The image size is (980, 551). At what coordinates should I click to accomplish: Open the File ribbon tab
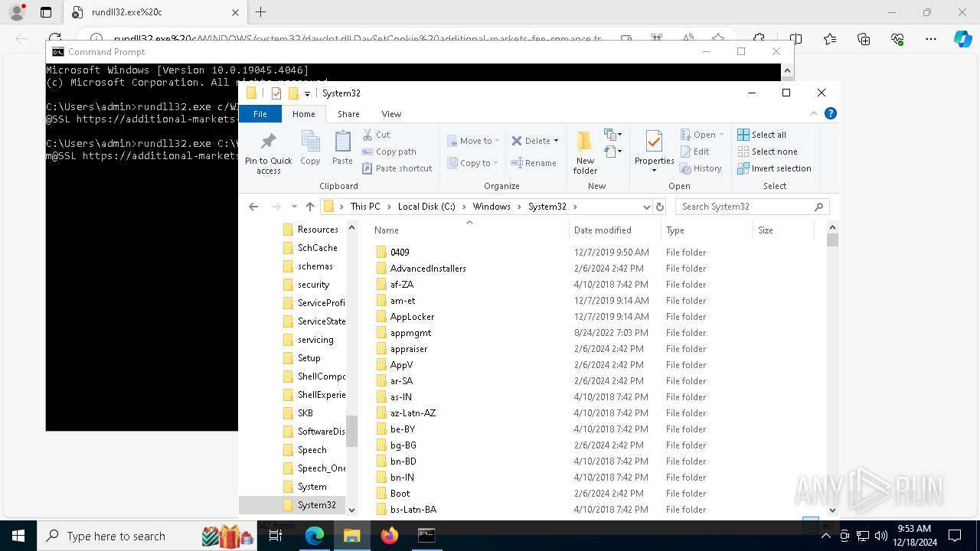tap(260, 114)
